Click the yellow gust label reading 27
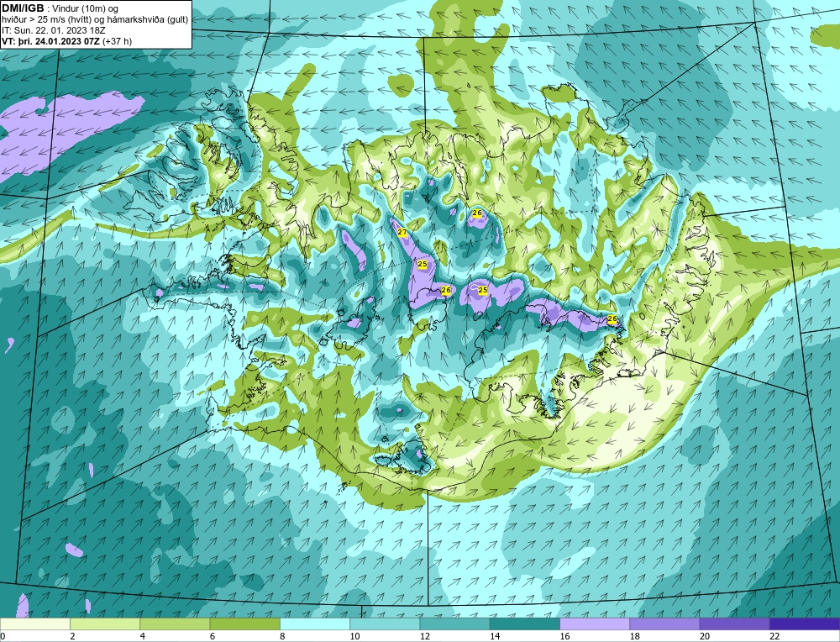This screenshot has height=642, width=840. pos(402,232)
